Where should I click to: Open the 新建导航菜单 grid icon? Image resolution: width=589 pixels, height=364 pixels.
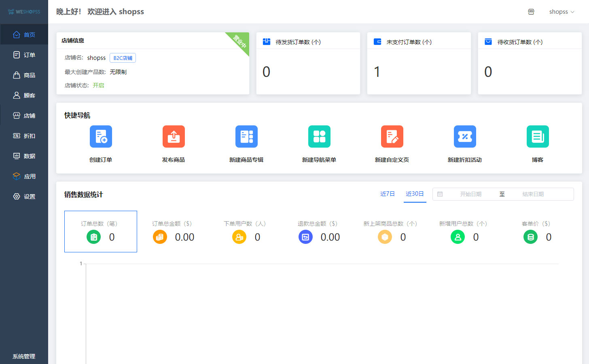point(319,137)
